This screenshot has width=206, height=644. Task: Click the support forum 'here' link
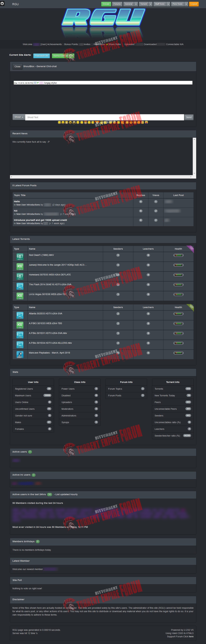191,636
